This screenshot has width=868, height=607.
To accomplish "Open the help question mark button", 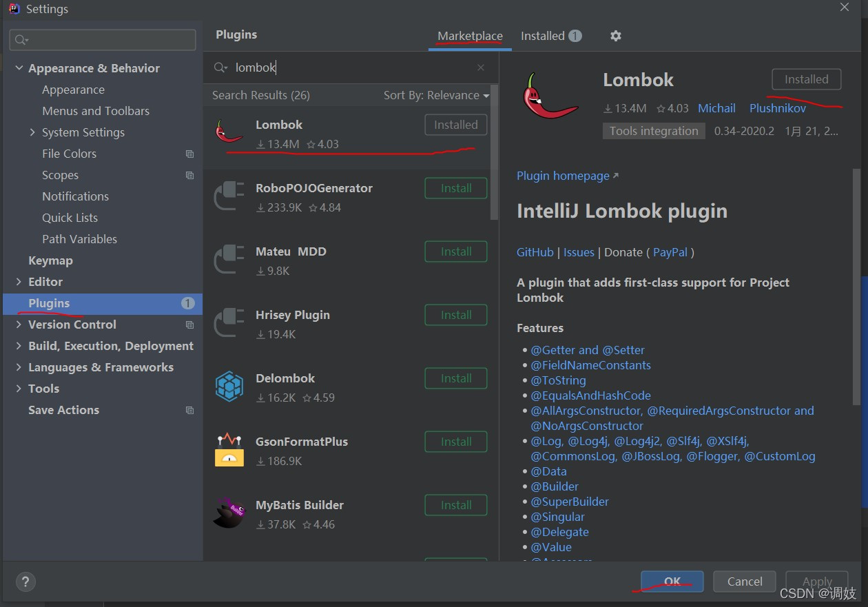I will click(25, 582).
